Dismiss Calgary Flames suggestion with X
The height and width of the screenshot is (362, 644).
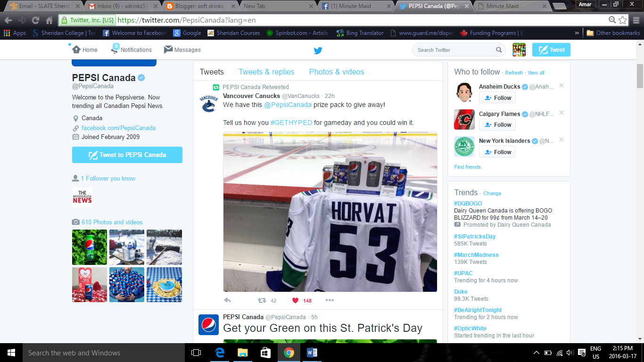[x=561, y=113]
